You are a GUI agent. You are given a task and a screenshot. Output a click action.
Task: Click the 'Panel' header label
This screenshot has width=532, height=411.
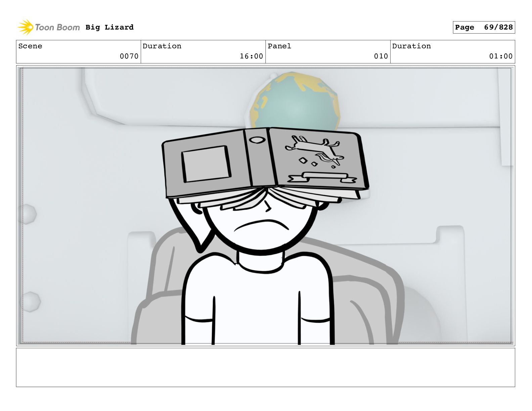pos(279,46)
